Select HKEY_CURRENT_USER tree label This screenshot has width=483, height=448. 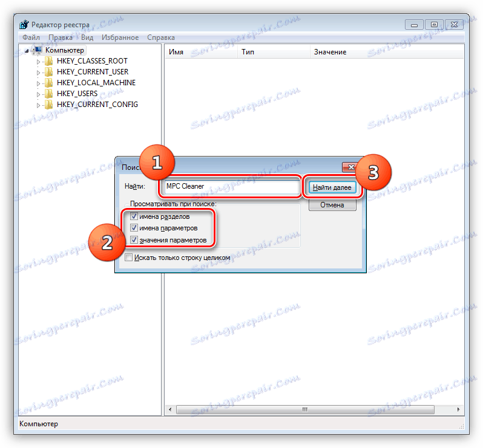coord(93,72)
